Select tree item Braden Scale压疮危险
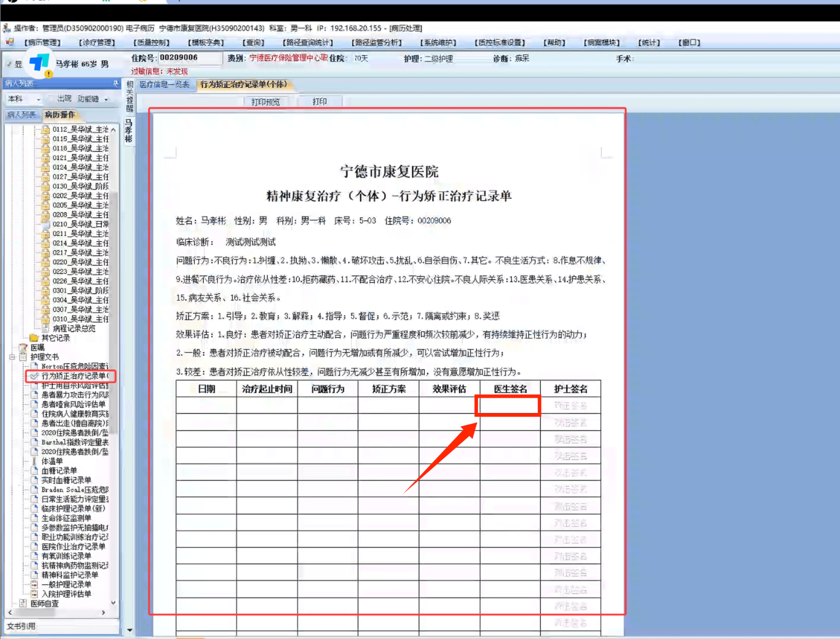 pos(75,489)
